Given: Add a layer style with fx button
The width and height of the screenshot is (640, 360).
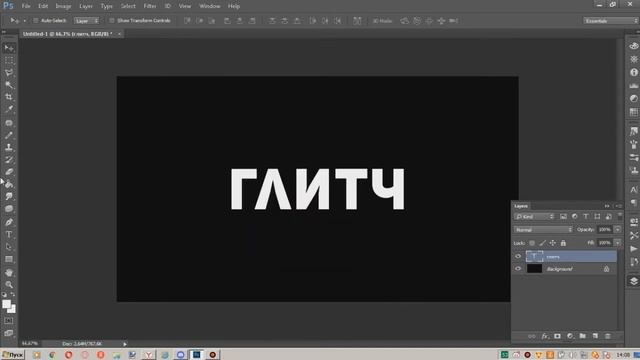Looking at the screenshot, I should (545, 336).
